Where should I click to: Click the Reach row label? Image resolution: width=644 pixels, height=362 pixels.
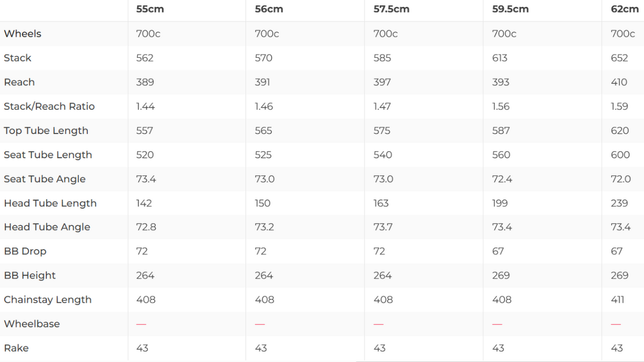[19, 82]
